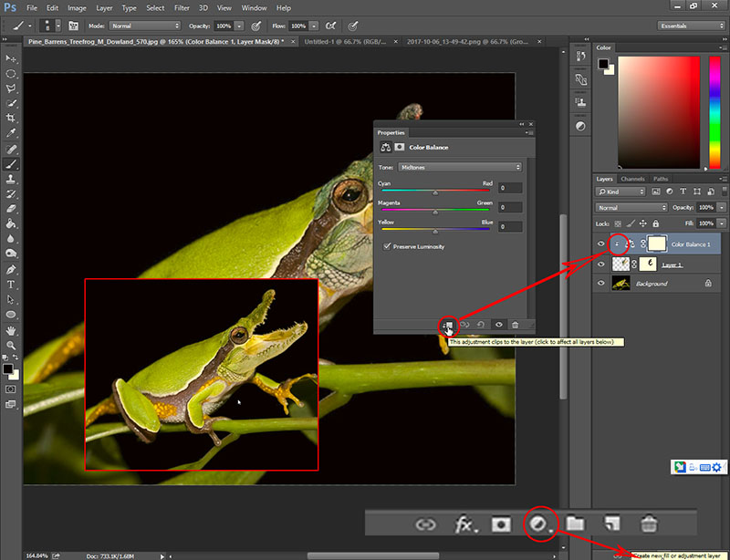730x560 pixels.
Task: Select the Crop tool in toolbar
Action: click(11, 119)
